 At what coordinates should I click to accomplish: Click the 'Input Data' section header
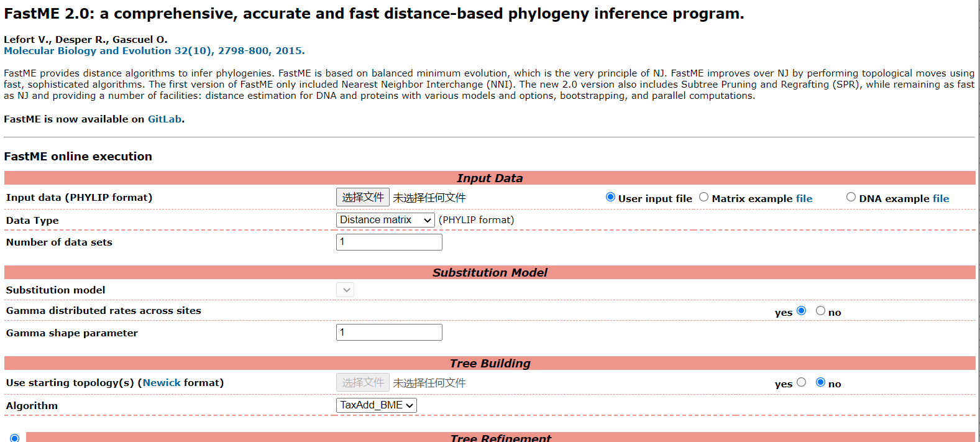tap(490, 178)
